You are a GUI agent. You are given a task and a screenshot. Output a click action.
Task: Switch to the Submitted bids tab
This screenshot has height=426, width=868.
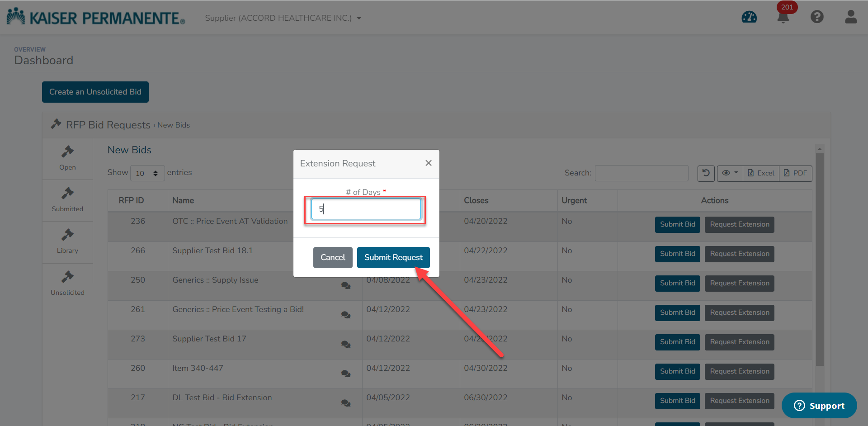point(67,200)
